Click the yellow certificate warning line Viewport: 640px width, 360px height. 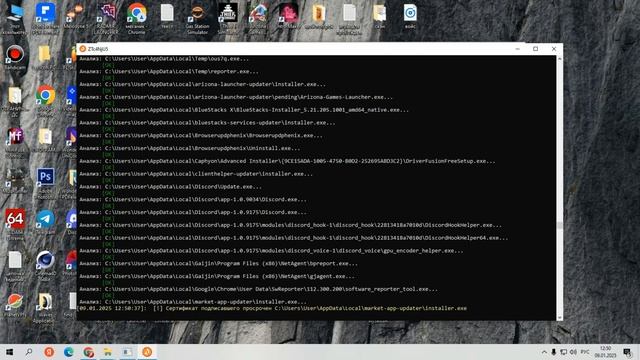click(x=272, y=308)
